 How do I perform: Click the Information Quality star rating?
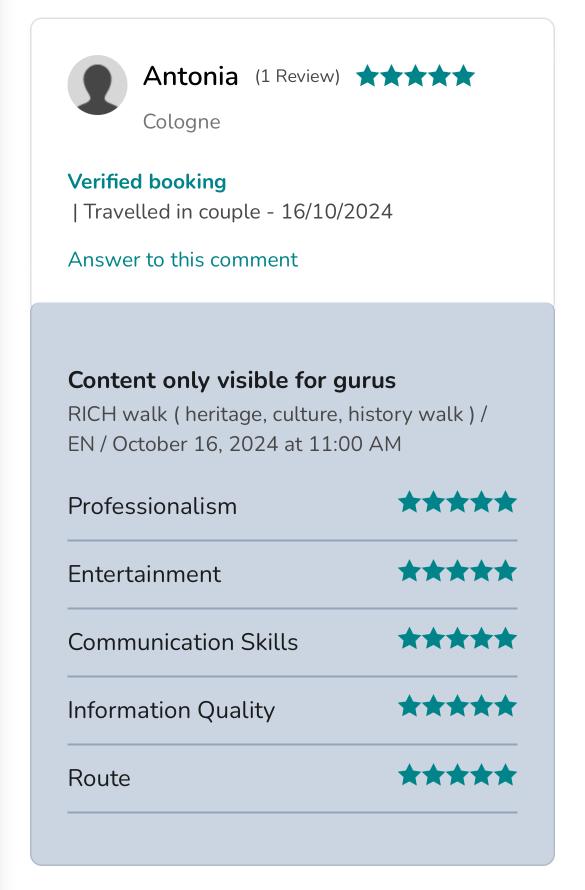click(457, 707)
